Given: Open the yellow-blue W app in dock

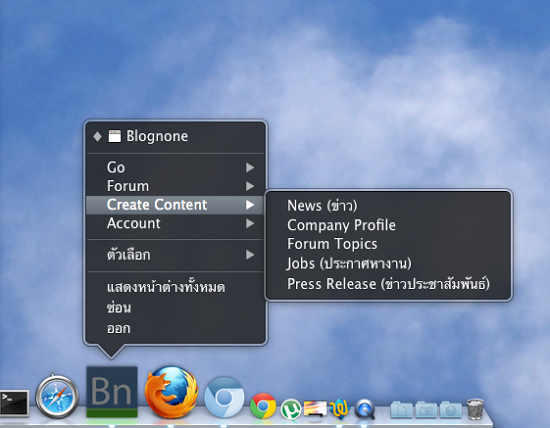Looking at the screenshot, I should click(x=340, y=409).
